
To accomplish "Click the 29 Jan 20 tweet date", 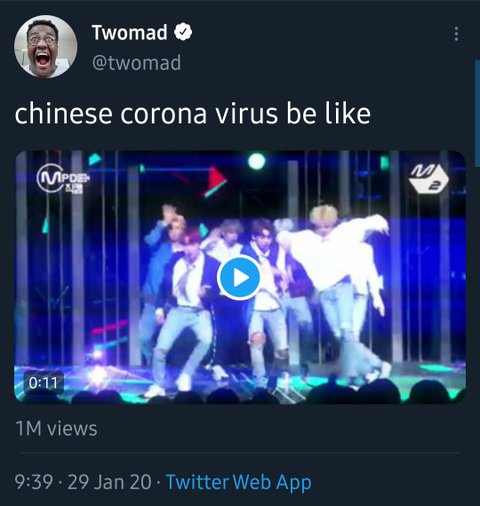I will click(x=109, y=482).
